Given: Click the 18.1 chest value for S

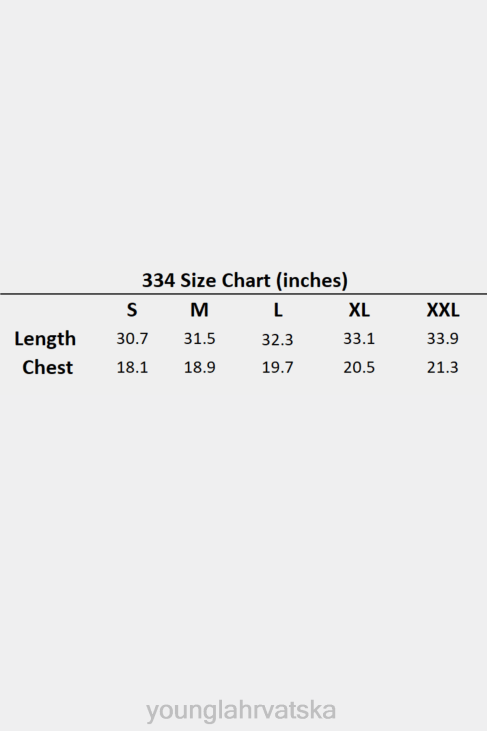Looking at the screenshot, I should pyautogui.click(x=132, y=367).
